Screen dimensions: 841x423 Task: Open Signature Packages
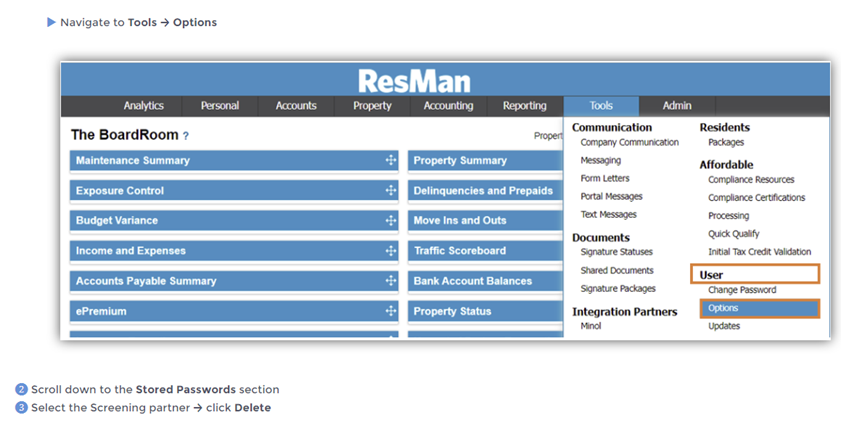[618, 288]
